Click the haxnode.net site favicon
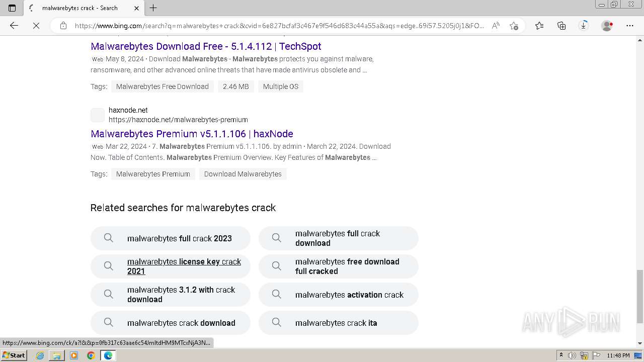The width and height of the screenshot is (644, 362). [x=98, y=115]
